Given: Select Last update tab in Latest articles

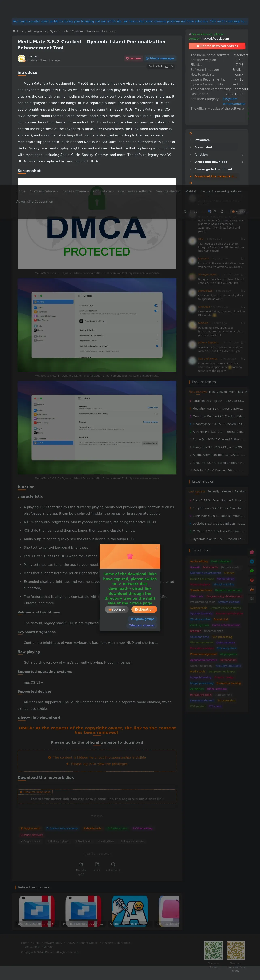Looking at the screenshot, I should [197, 491].
